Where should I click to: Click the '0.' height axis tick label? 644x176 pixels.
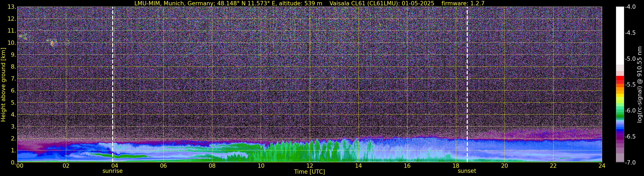point(13,162)
